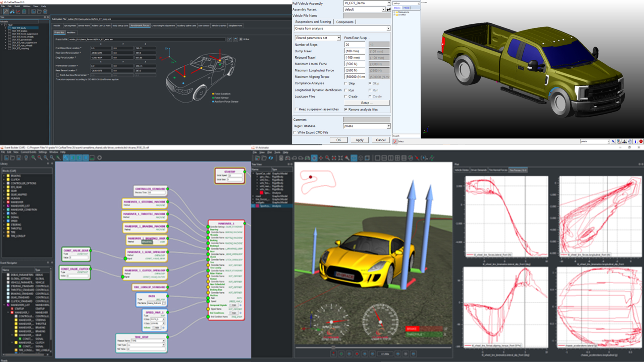Open the Sprung Mass tab
This screenshot has width=644, height=362.
pos(70,25)
